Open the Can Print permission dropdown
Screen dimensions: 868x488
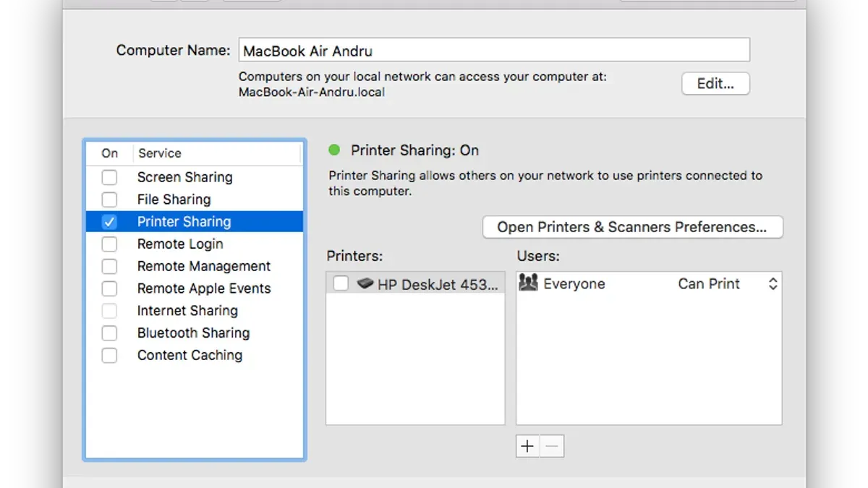coord(728,284)
